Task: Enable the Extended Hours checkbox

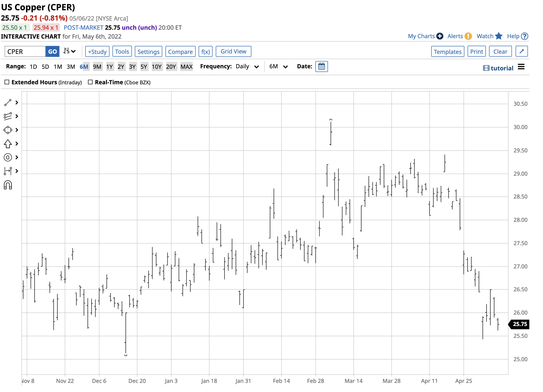Action: point(7,82)
